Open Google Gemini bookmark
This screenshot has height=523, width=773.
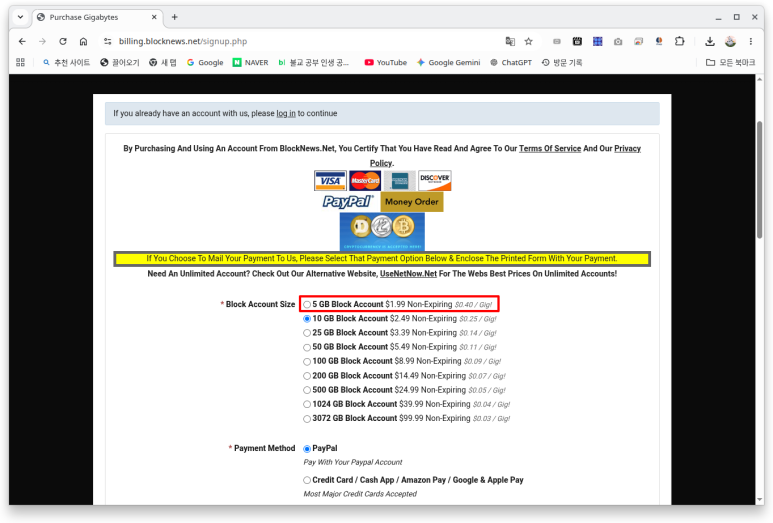[x=448, y=63]
